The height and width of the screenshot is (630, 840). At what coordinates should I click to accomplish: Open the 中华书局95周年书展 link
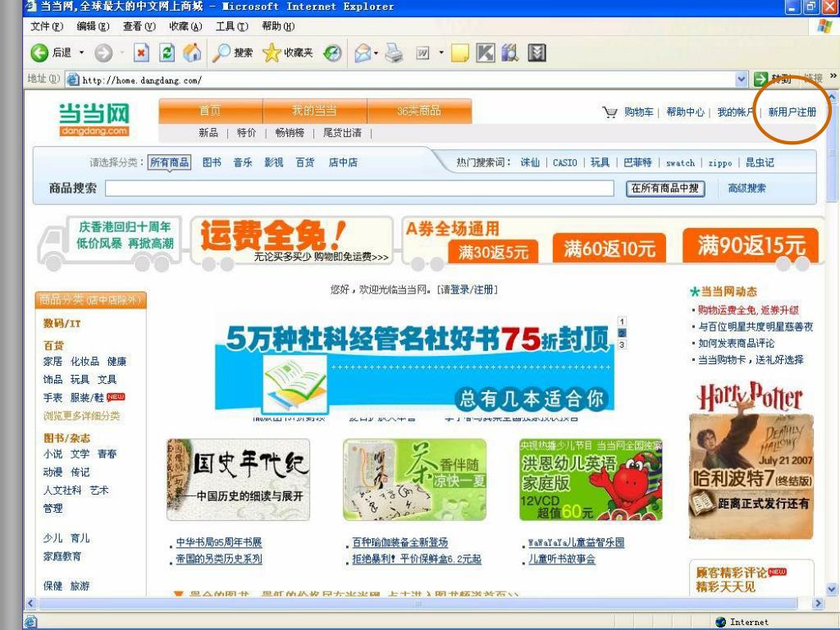click(x=219, y=542)
